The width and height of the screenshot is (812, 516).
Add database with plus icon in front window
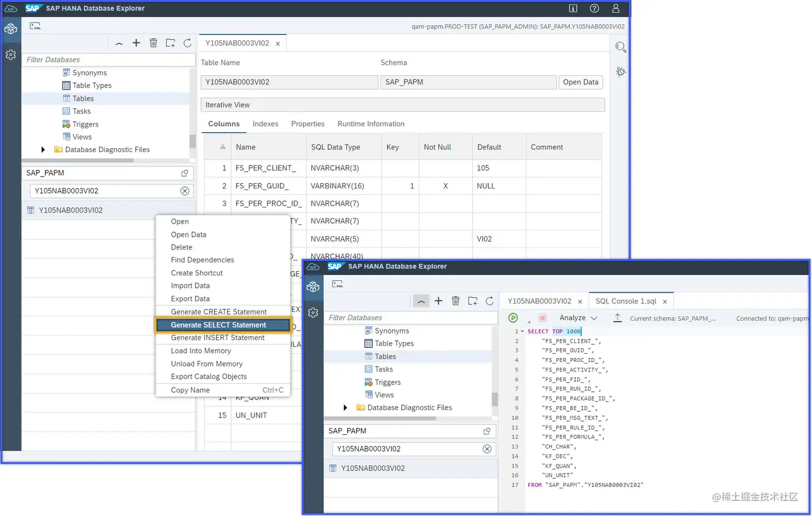pyautogui.click(x=439, y=301)
